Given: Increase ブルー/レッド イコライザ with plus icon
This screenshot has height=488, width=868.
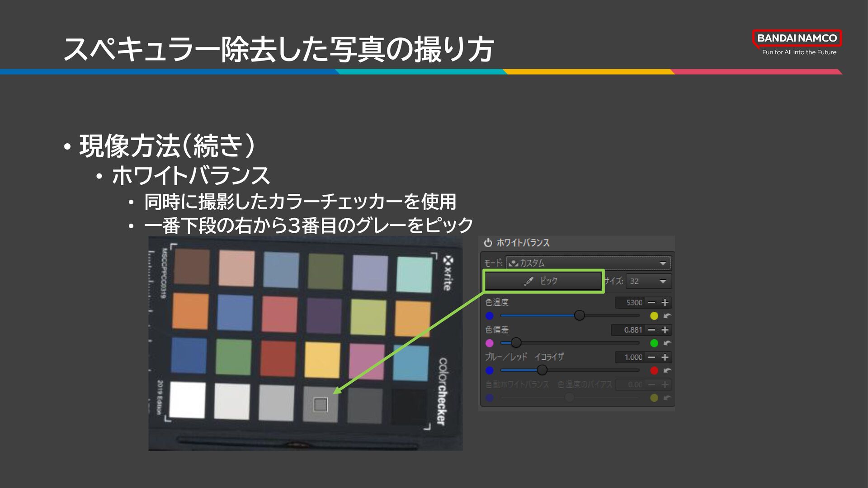Looking at the screenshot, I should [x=665, y=357].
